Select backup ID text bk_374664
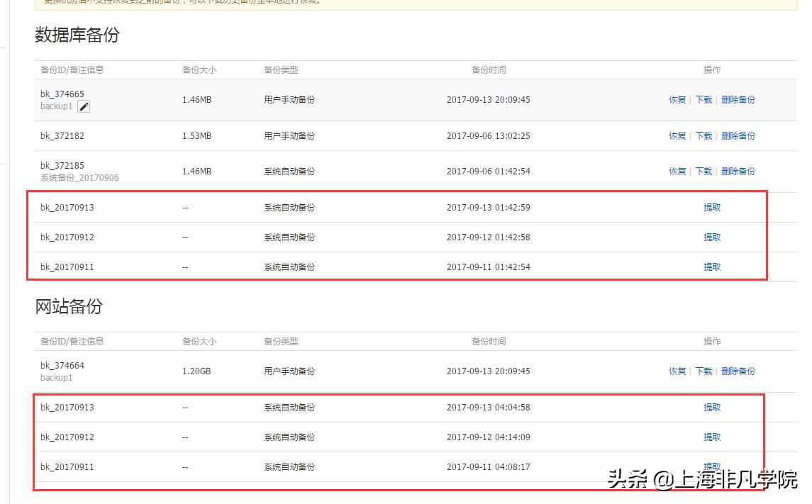The height and width of the screenshot is (504, 812). [62, 366]
